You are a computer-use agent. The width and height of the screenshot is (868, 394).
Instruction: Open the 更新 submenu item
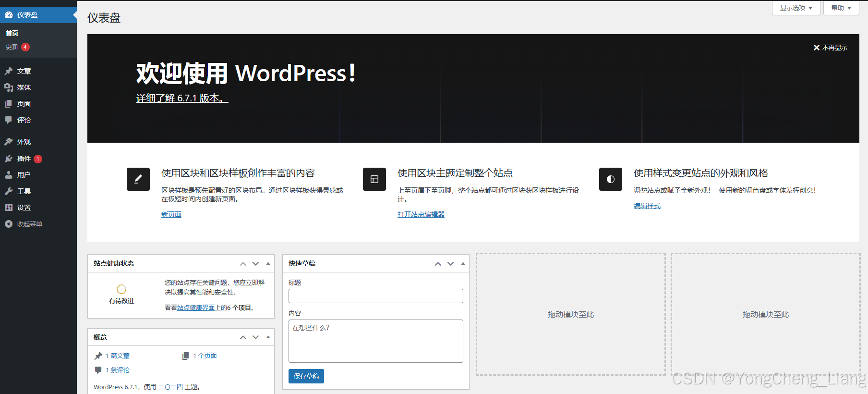[x=12, y=47]
